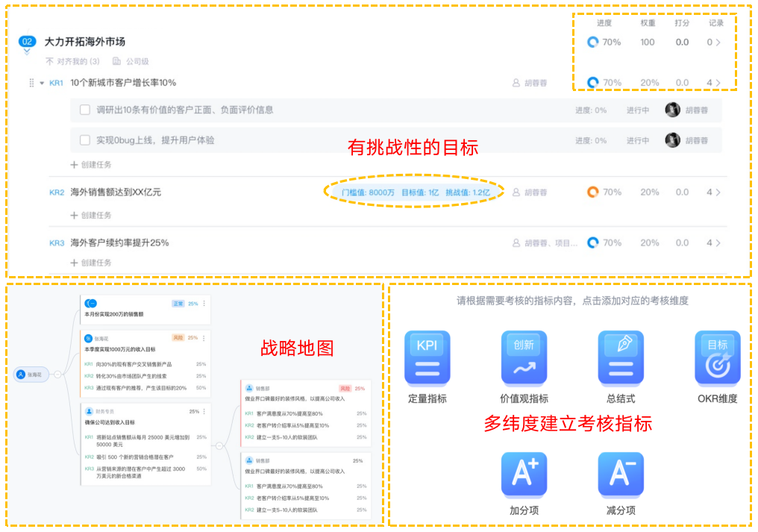The width and height of the screenshot is (758, 532).
Task: Select the 加分项 A+ icon
Action: click(x=524, y=475)
